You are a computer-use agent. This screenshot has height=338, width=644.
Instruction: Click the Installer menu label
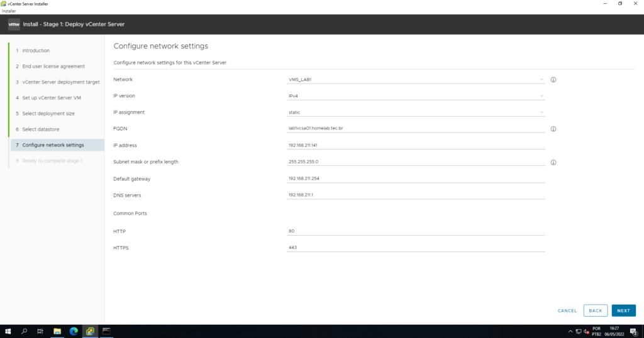(9, 11)
